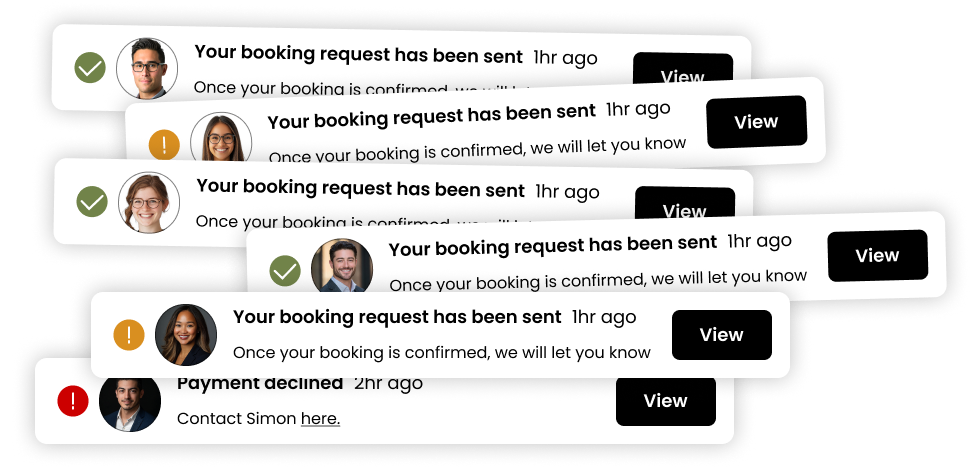Click the "Payment declined" notification title
This screenshot has height=469, width=971.
(260, 384)
